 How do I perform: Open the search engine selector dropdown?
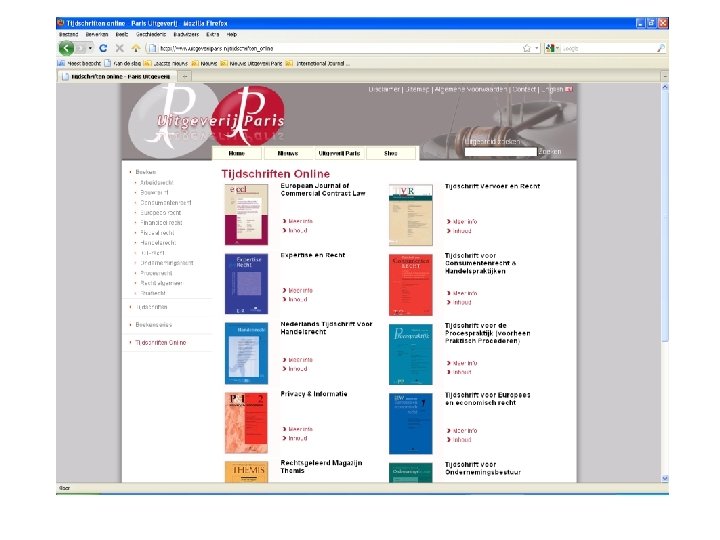[552, 48]
